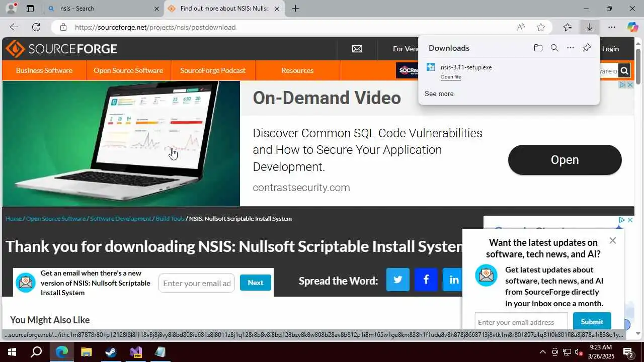This screenshot has height=362, width=644.
Task: Share on LinkedIn
Action: point(453,280)
